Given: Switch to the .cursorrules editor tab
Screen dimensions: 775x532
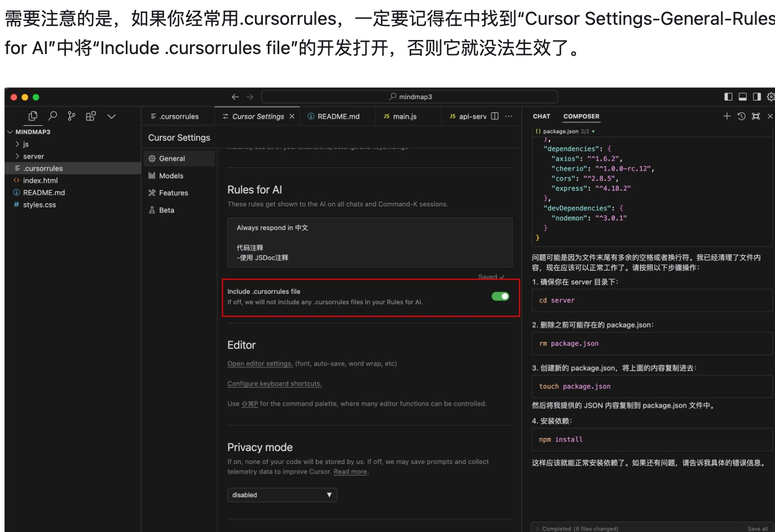Looking at the screenshot, I should 178,116.
